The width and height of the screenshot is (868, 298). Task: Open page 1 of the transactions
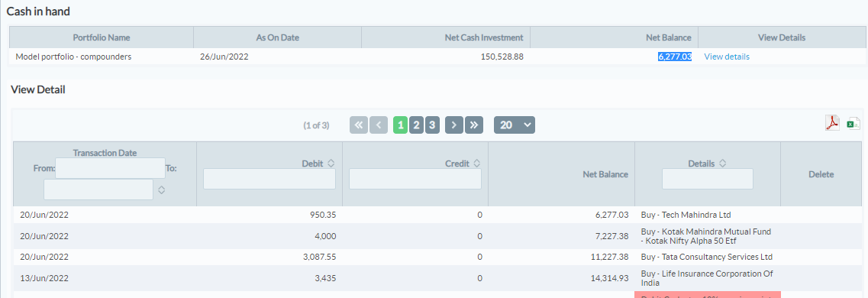click(400, 125)
